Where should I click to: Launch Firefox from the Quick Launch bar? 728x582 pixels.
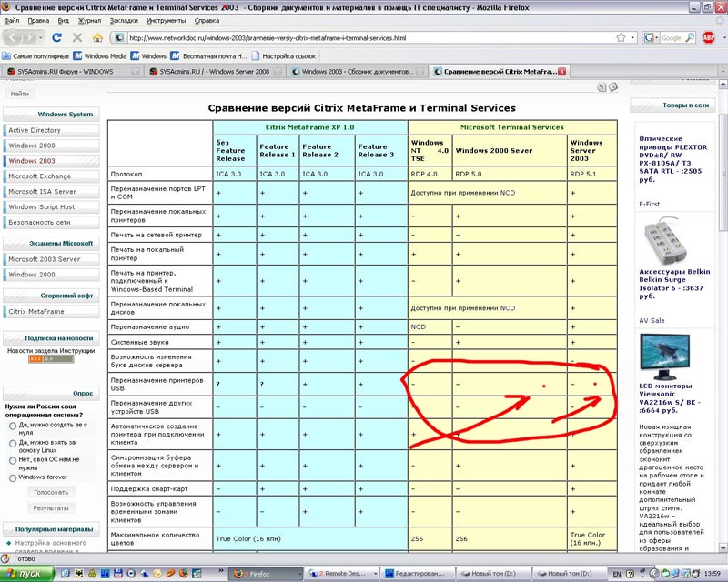(x=184, y=574)
